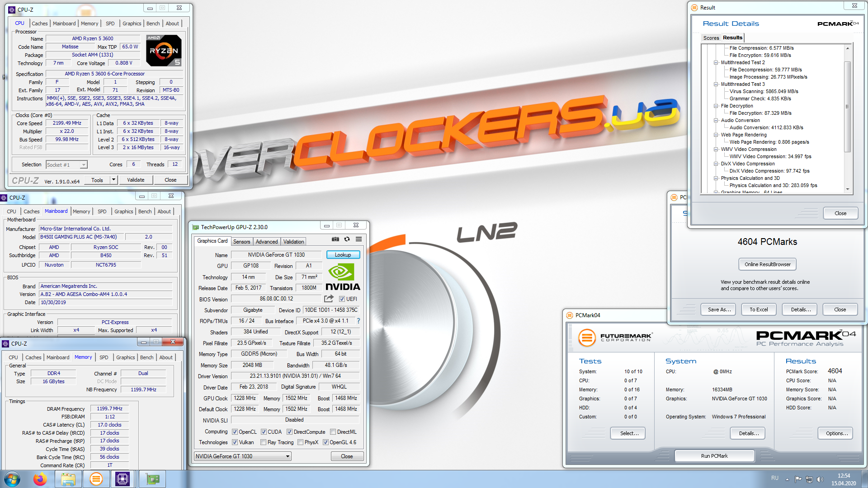Click the volume tray icon

[820, 479]
